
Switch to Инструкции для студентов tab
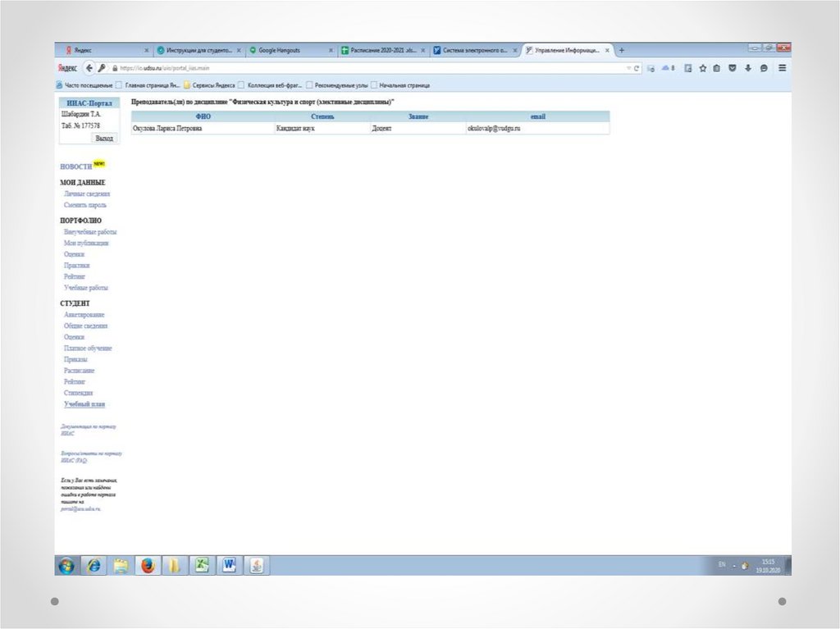click(x=199, y=50)
